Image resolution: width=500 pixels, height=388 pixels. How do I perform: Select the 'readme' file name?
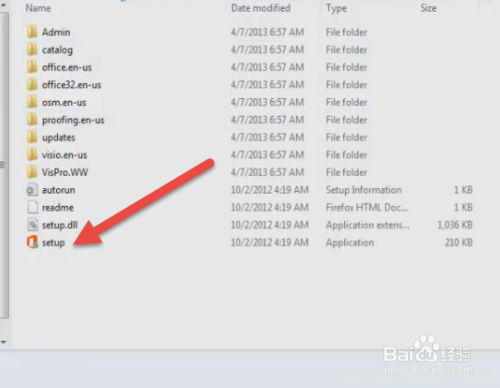[58, 207]
